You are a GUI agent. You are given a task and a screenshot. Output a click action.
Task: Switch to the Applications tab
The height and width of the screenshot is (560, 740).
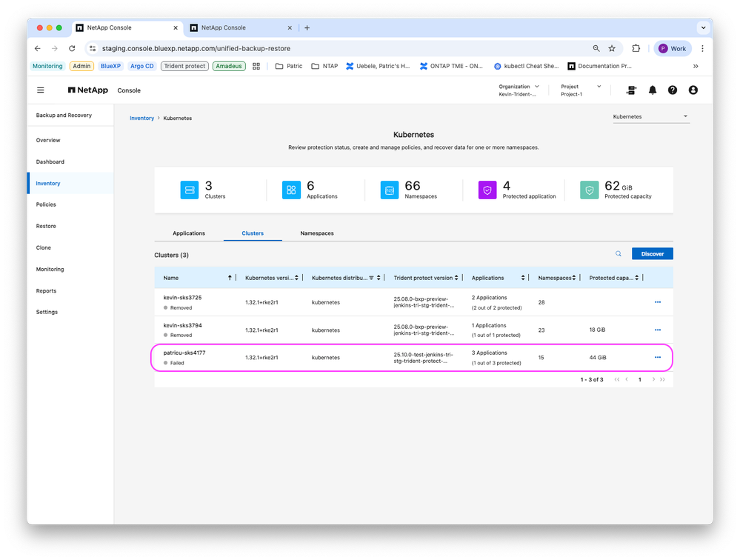click(189, 233)
